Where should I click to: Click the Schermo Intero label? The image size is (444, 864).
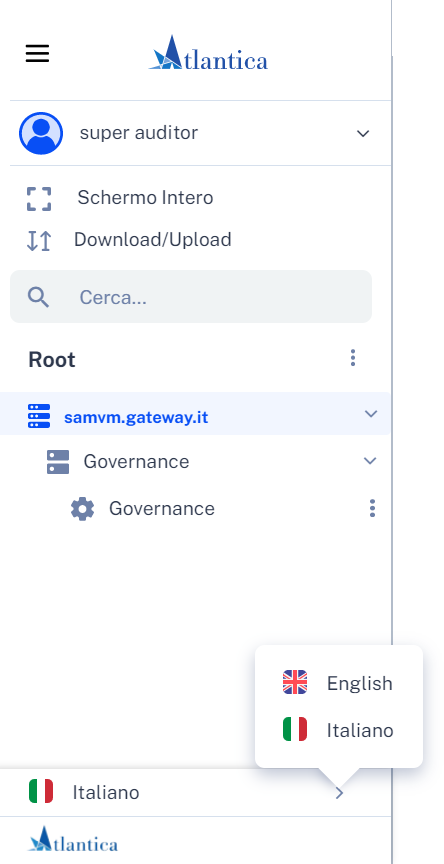coord(145,198)
